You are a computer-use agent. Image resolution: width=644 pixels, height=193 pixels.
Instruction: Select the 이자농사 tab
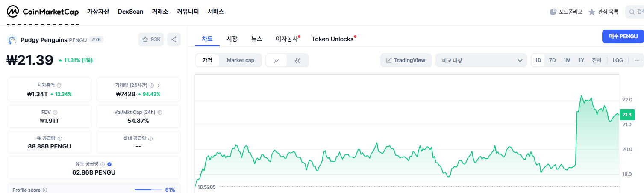[287, 39]
